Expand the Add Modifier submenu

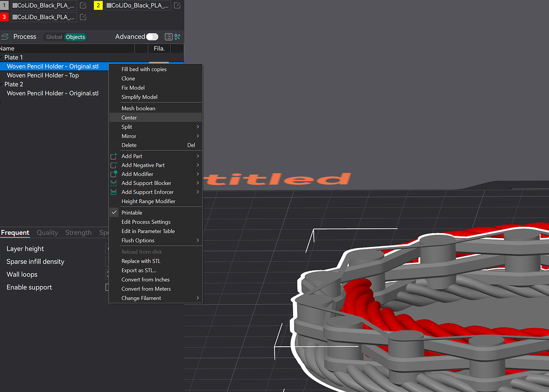click(156, 174)
